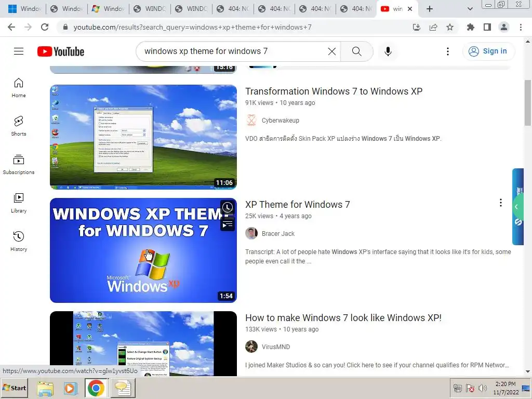The height and width of the screenshot is (399, 532).
Task: Click the 133K views 10 years ago text
Action: (282, 329)
